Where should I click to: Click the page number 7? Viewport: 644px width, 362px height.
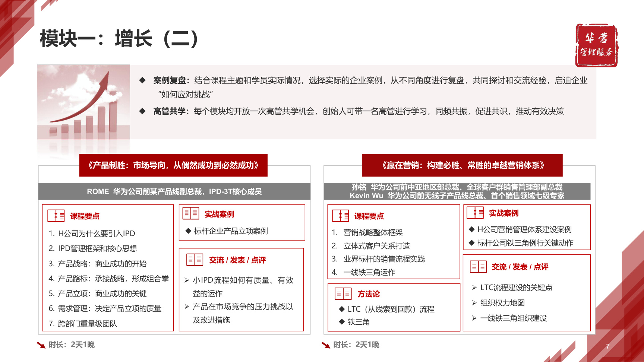click(607, 346)
